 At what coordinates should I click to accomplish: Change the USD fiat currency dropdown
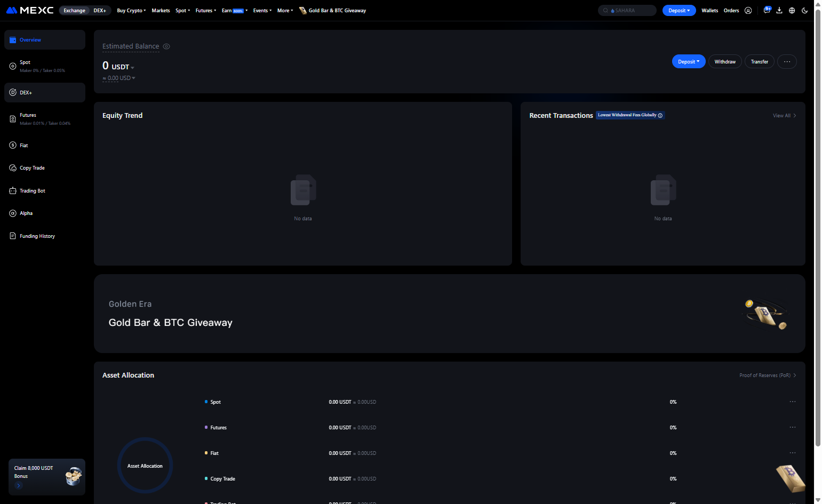[x=127, y=78]
